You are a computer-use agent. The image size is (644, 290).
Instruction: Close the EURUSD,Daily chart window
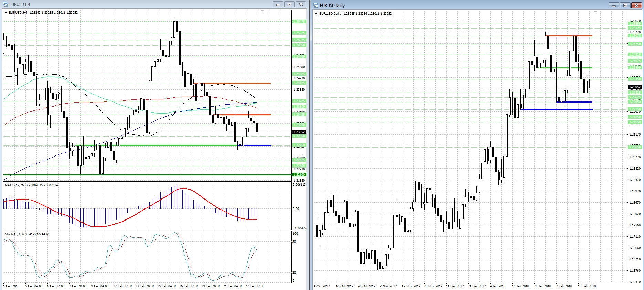coord(636,6)
